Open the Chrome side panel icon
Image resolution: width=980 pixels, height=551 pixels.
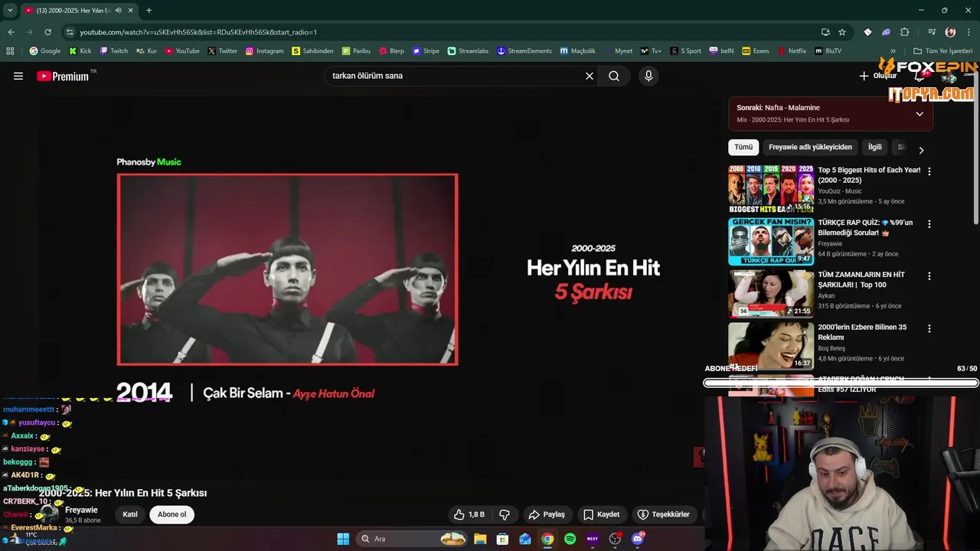pyautogui.click(x=932, y=32)
